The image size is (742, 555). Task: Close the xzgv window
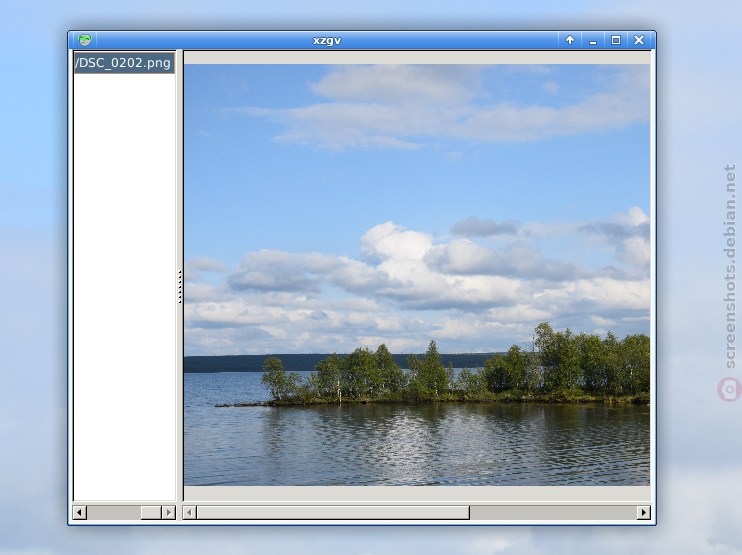[x=639, y=40]
